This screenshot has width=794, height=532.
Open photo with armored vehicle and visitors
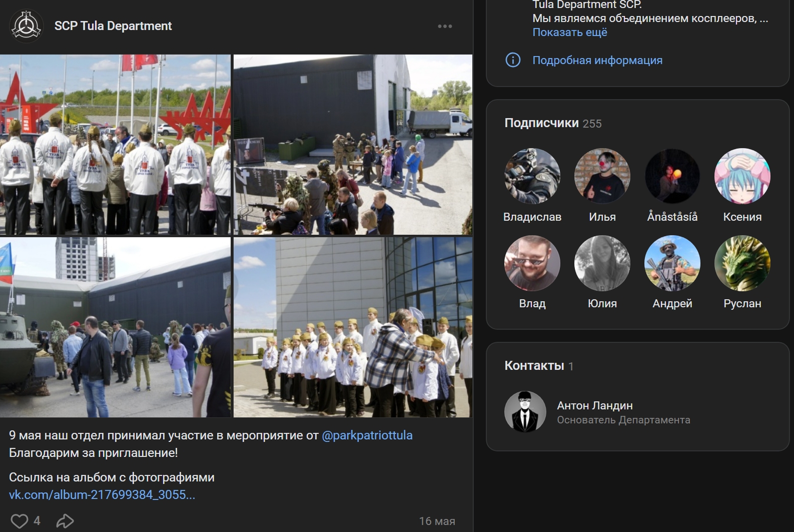115,327
